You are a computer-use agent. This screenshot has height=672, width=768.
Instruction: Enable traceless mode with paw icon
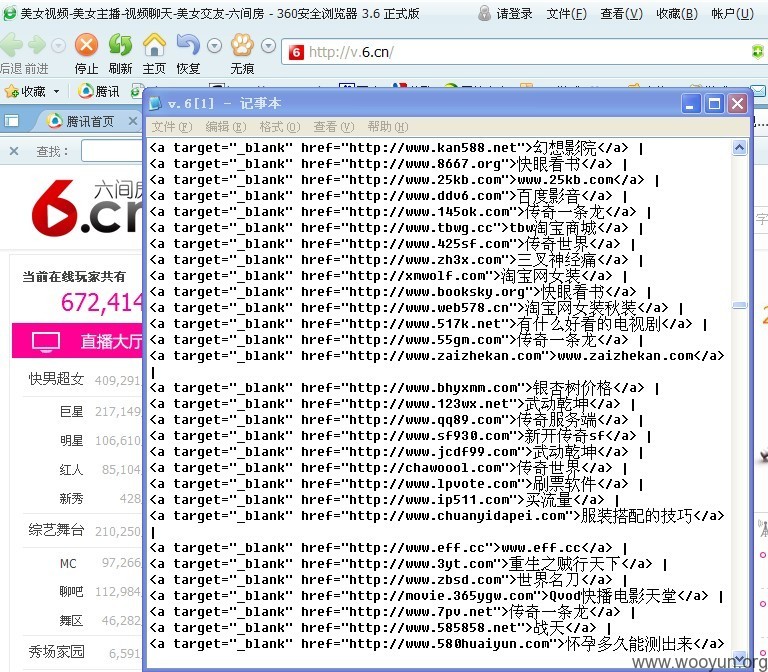242,45
